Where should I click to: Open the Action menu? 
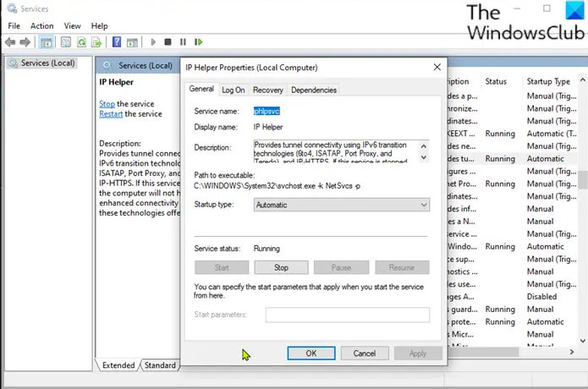[x=41, y=26]
